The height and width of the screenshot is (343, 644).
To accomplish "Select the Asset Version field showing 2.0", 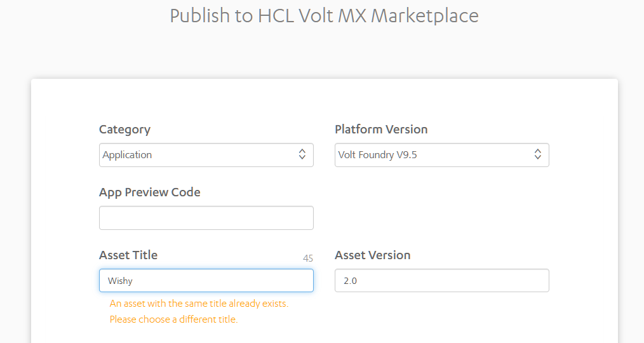I will coord(442,281).
